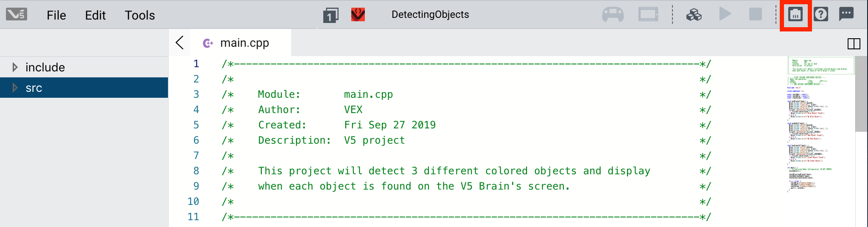
Task: Open the feedback speech bubble icon
Action: point(846,14)
